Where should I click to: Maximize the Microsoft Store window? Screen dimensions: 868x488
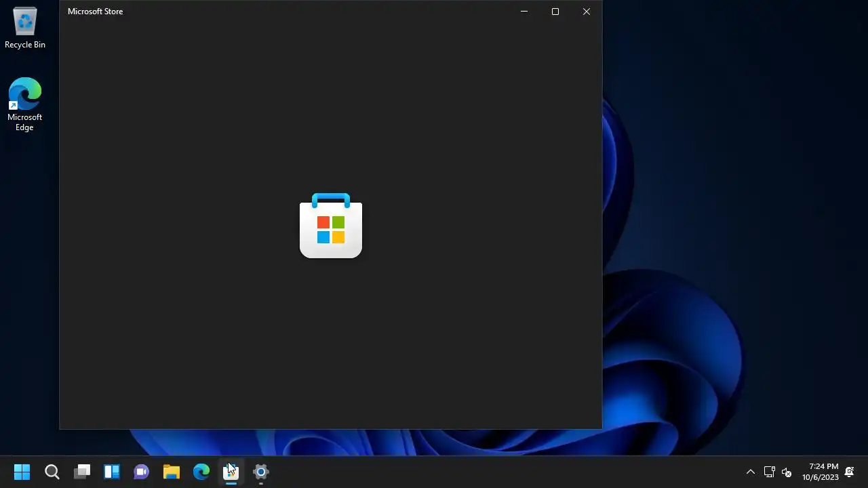(555, 12)
